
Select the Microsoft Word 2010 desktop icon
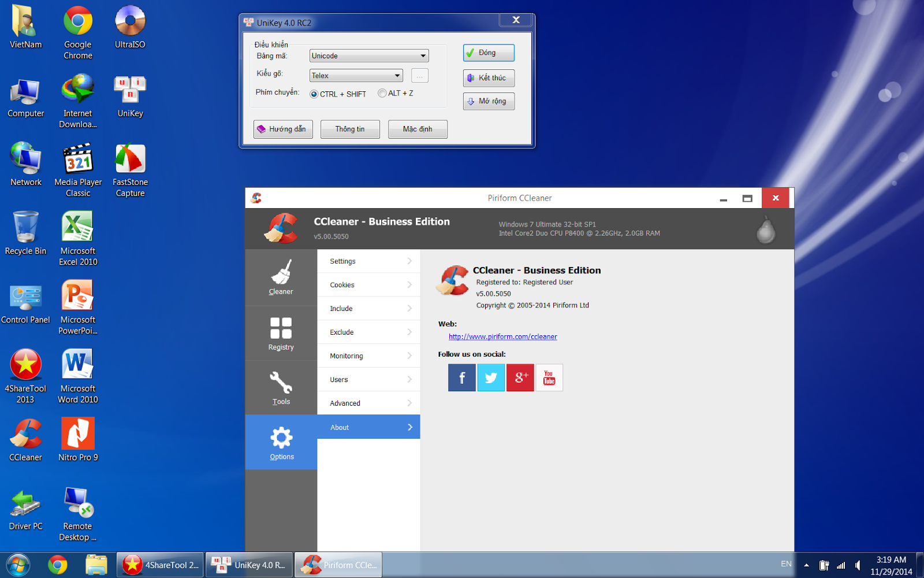click(78, 376)
